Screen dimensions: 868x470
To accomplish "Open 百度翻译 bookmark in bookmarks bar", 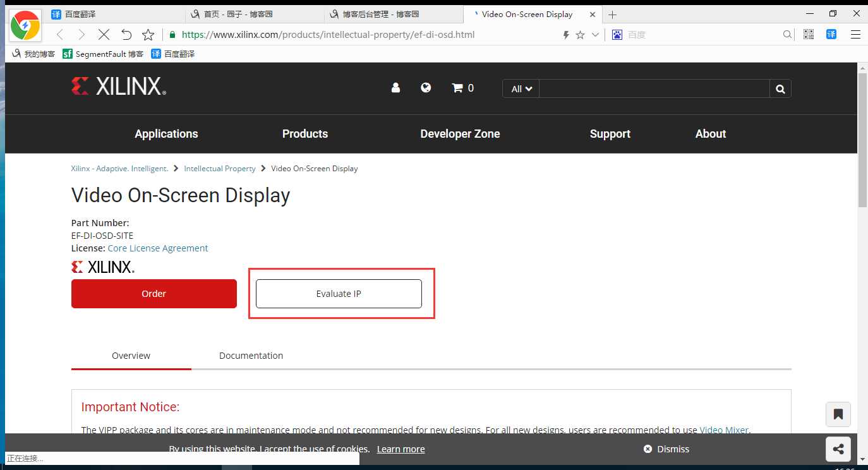I will tap(173, 54).
